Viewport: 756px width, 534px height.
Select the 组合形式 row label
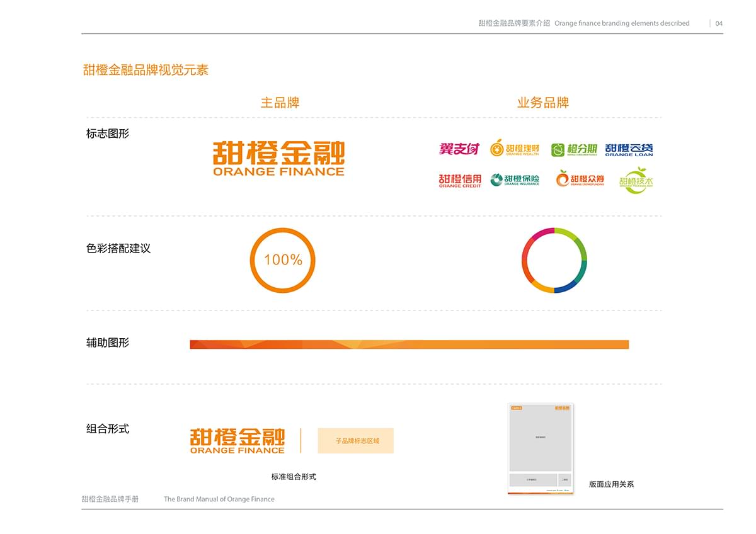[x=108, y=429]
